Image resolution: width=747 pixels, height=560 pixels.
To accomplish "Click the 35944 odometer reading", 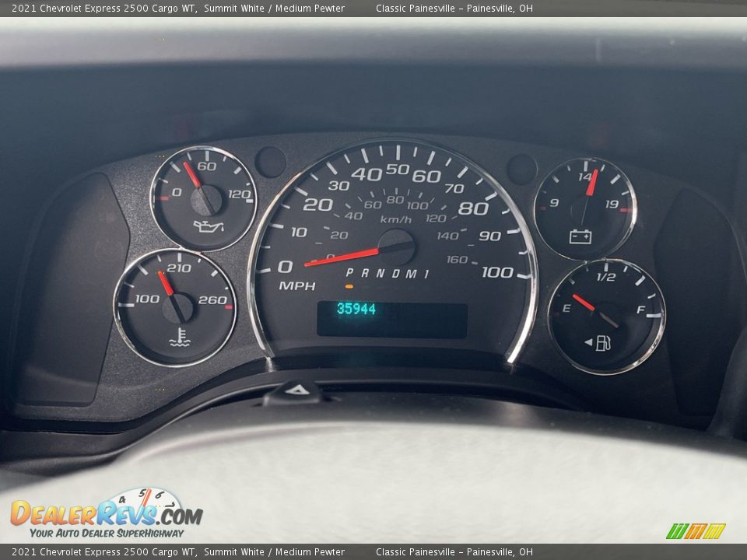I will pyautogui.click(x=356, y=310).
